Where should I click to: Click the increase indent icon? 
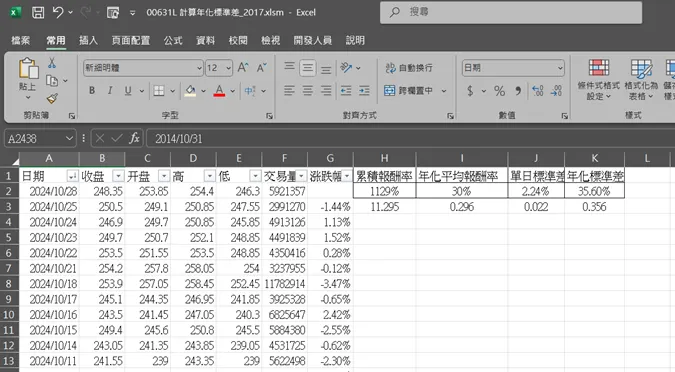click(364, 90)
